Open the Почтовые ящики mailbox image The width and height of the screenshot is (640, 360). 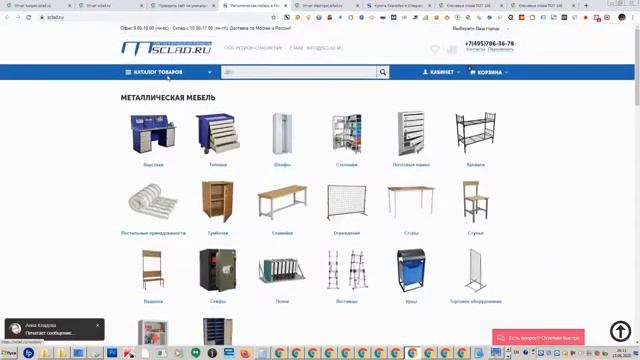coord(411,133)
